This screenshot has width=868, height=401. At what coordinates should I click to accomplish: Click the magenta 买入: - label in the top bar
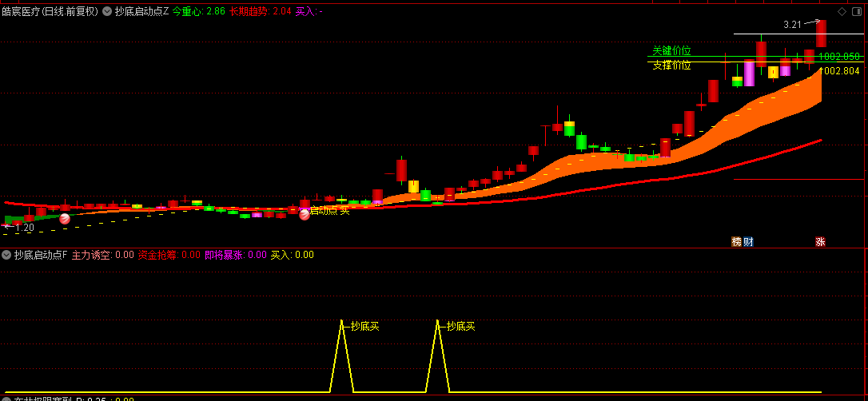(309, 11)
